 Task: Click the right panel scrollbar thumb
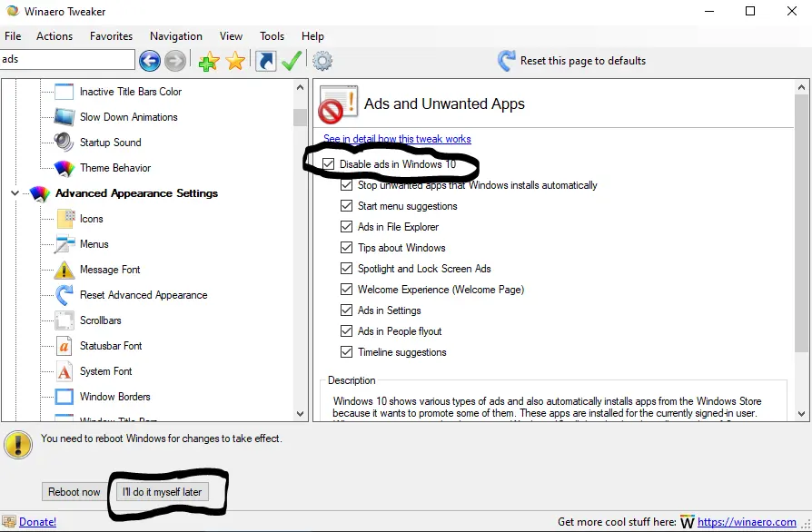click(802, 223)
